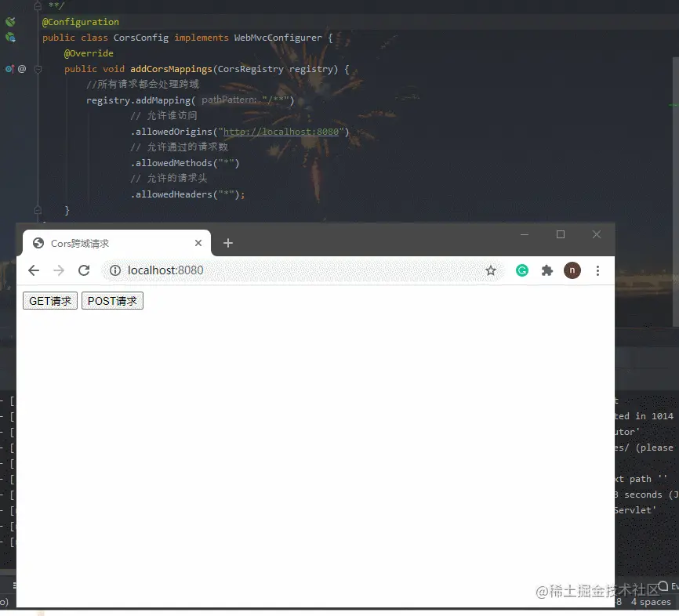Select the Cors跨域请求 tab
This screenshot has height=616, width=679.
(x=116, y=243)
